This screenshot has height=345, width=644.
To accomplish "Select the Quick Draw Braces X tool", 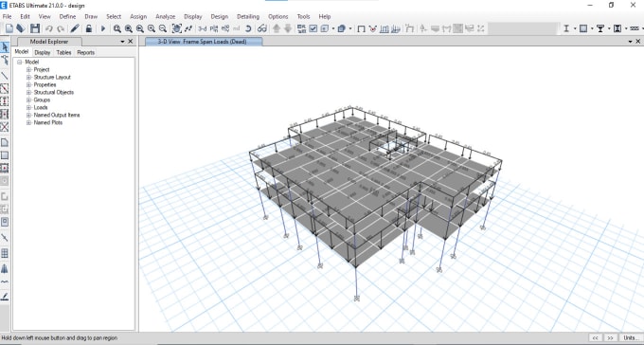I will coord(5,127).
